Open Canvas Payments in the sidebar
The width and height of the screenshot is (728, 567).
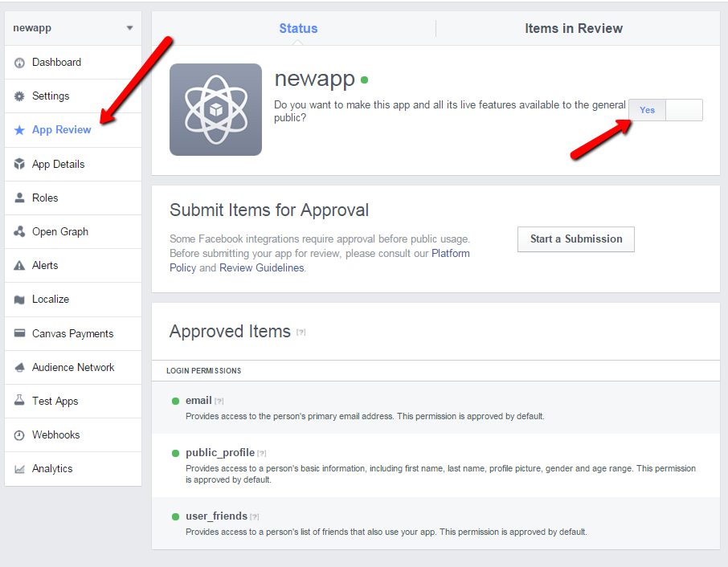73,333
